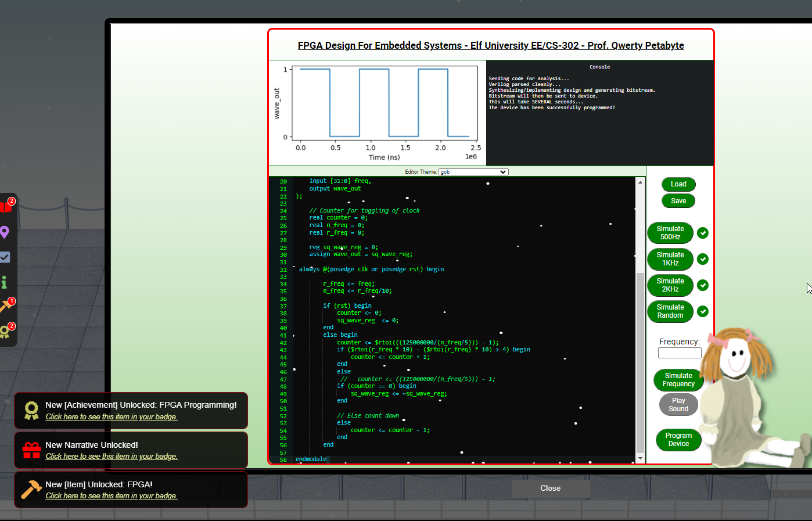Open the red book icon in sidebar

(6, 207)
